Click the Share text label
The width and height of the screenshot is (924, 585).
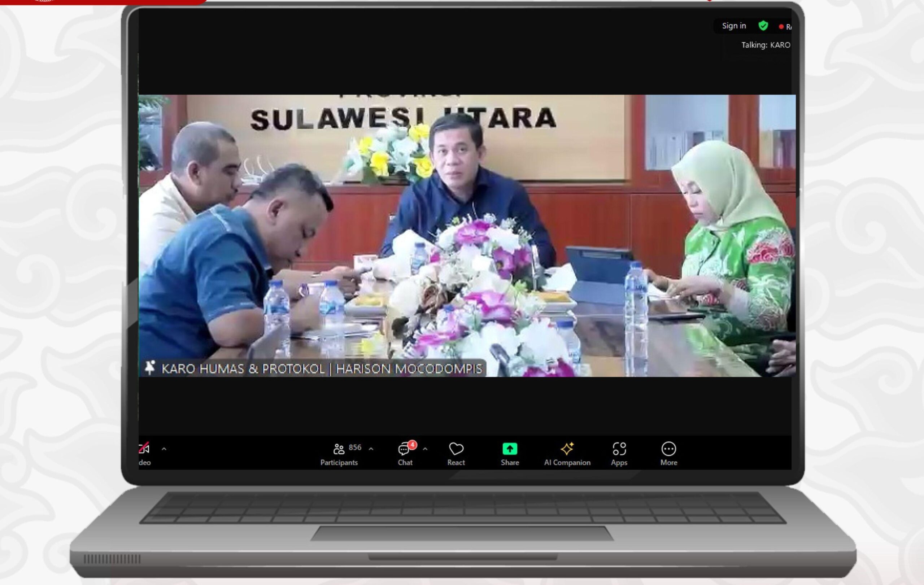click(510, 463)
